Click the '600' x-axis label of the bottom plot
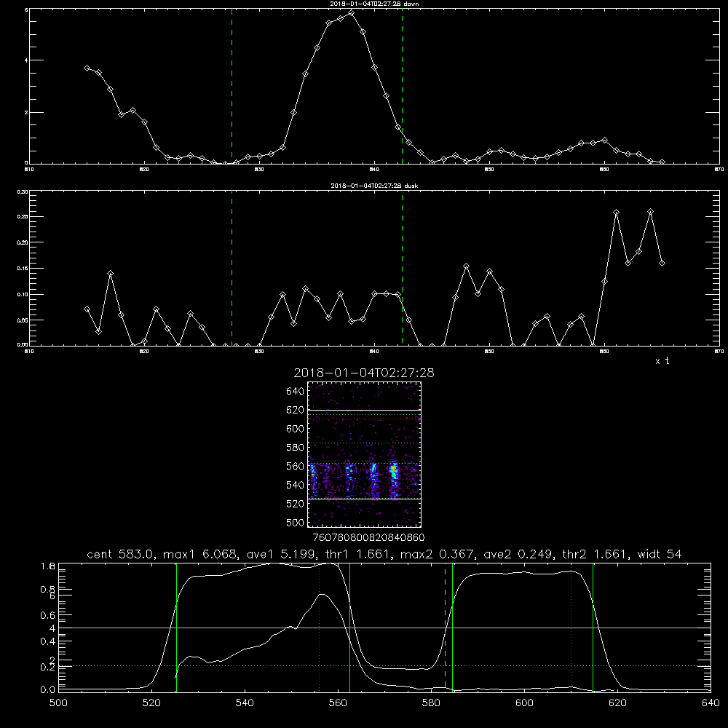Viewport: 728px width, 728px height. (x=524, y=703)
